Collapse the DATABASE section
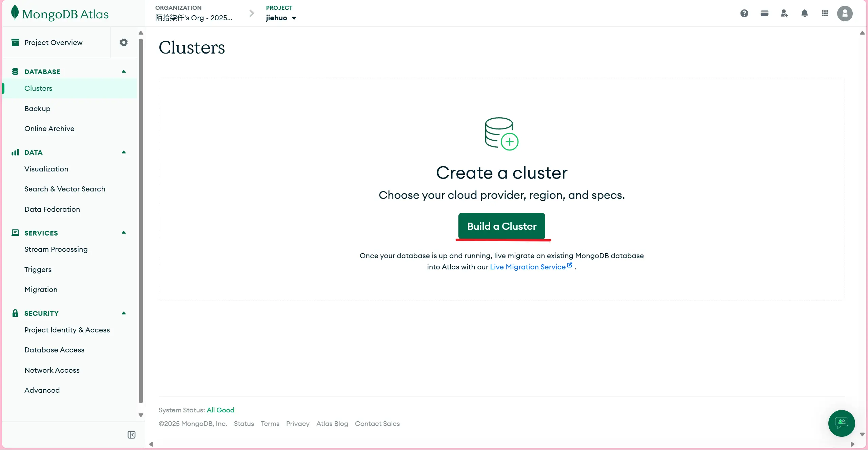Viewport: 868px width, 450px height. pyautogui.click(x=124, y=71)
